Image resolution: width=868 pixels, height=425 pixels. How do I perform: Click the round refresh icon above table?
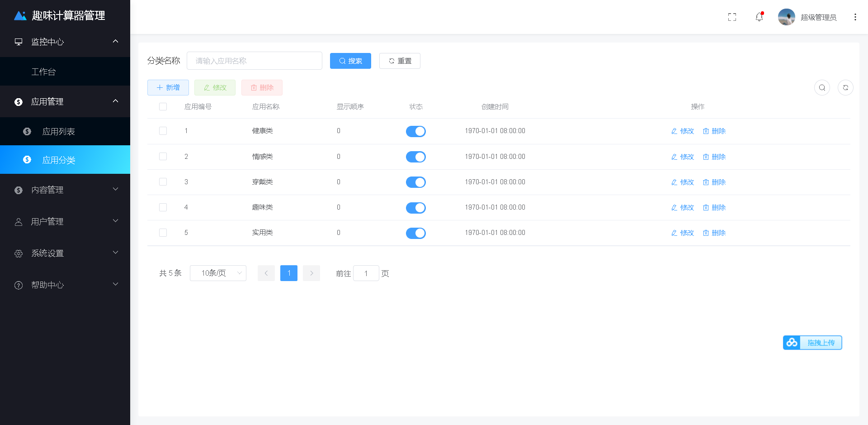[845, 87]
